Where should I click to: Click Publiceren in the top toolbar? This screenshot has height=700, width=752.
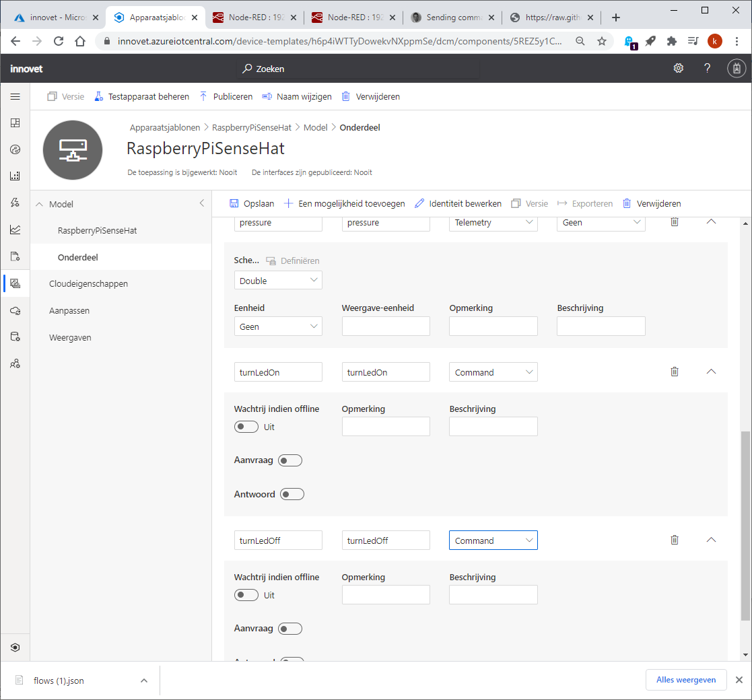(226, 97)
